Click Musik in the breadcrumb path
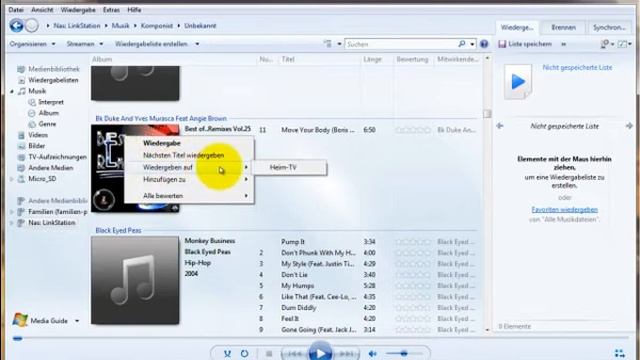 120,26
